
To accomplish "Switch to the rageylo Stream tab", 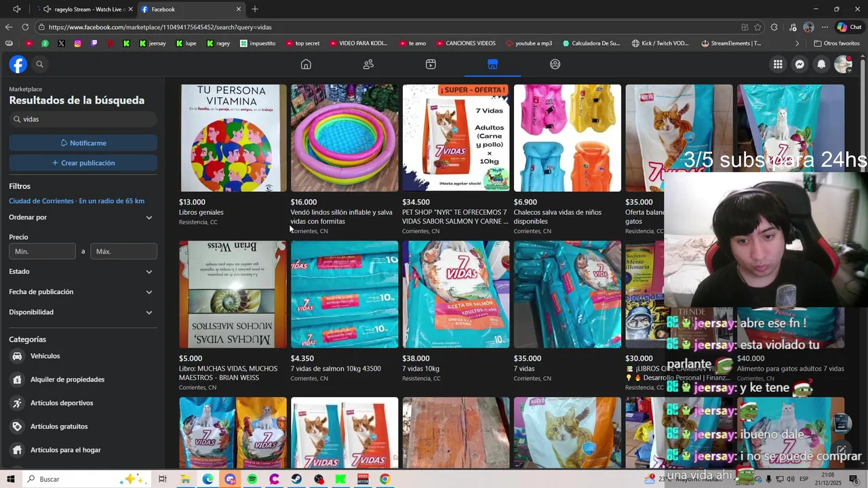I will [x=86, y=9].
